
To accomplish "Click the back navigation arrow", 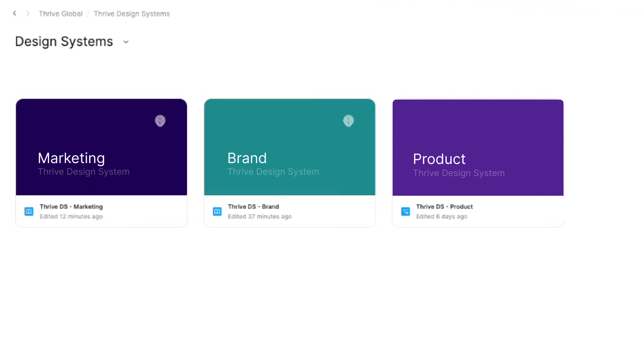I will tap(15, 13).
